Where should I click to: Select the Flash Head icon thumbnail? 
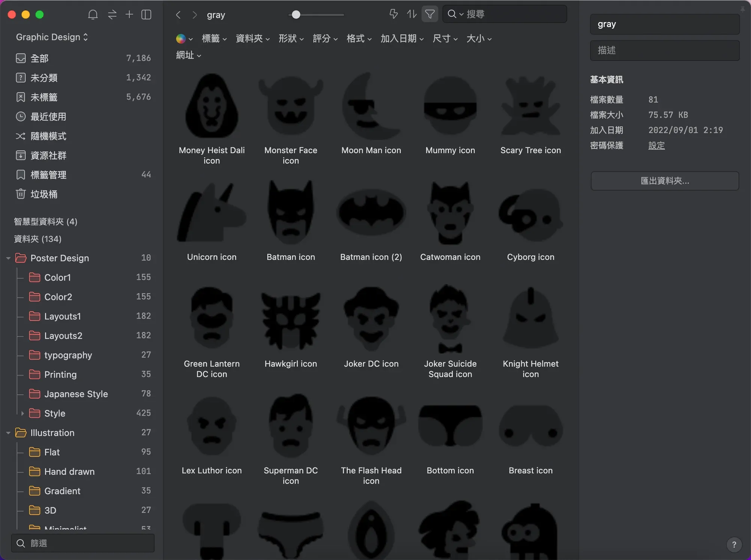[x=371, y=426]
